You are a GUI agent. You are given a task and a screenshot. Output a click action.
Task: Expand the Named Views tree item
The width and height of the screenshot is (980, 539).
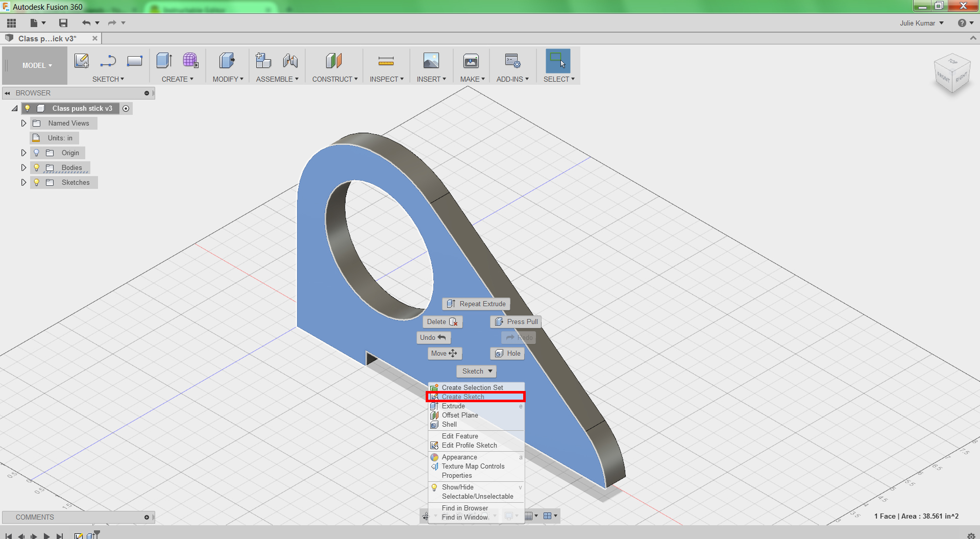tap(23, 123)
